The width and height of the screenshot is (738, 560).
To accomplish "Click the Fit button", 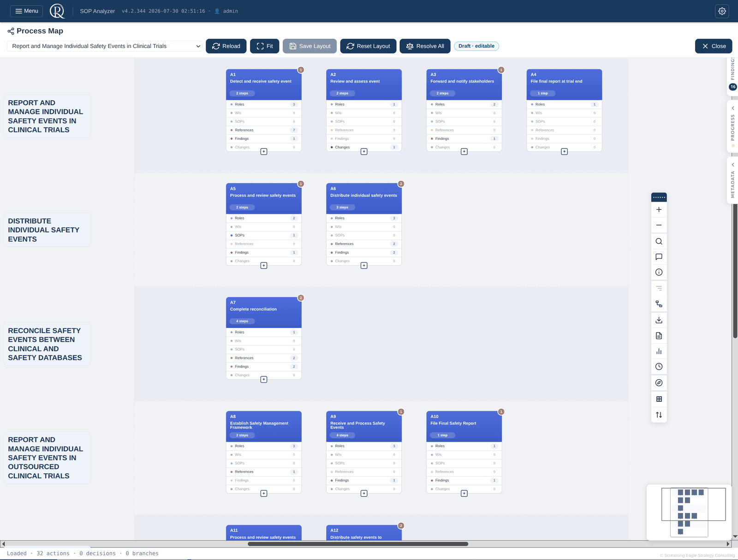I will 264,46.
